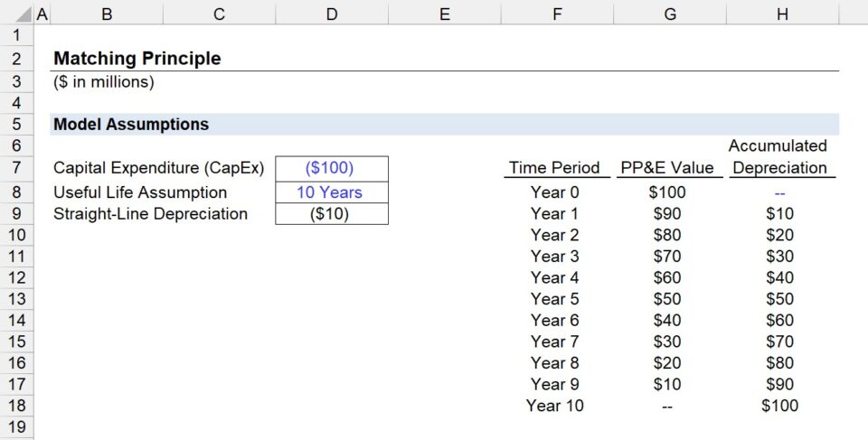This screenshot has height=440, width=868.
Task: Select the PP&E Value heading cell
Action: pos(667,168)
